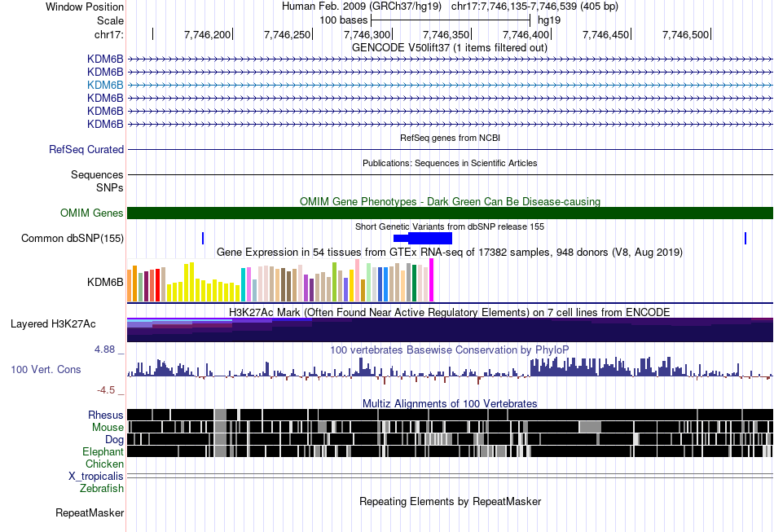
Task: Click the Sequences track label
Action: (97, 174)
